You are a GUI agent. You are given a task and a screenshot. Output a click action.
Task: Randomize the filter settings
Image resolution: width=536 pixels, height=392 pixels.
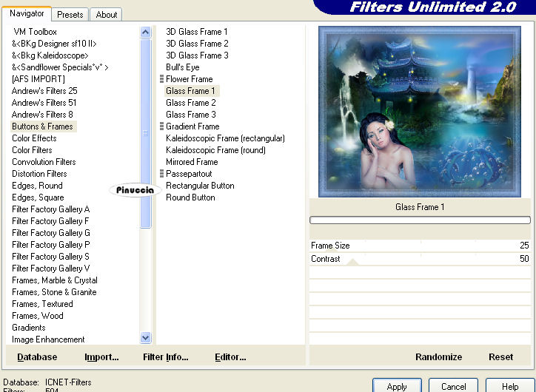(x=438, y=356)
